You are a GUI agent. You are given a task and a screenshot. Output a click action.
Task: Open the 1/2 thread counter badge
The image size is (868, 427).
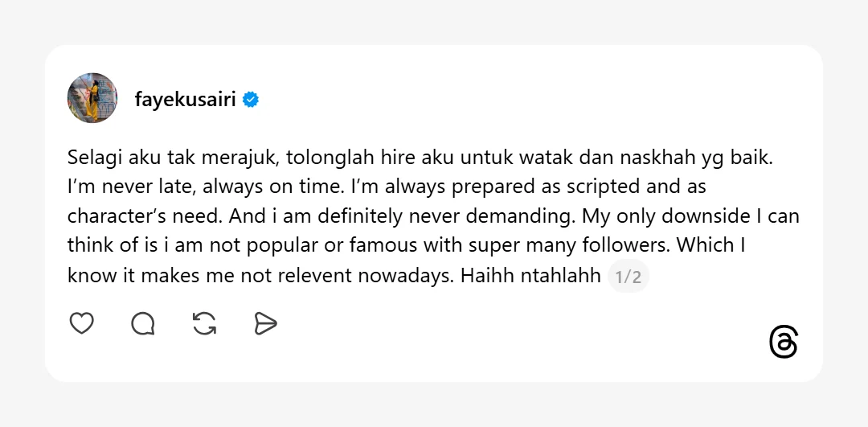[628, 277]
